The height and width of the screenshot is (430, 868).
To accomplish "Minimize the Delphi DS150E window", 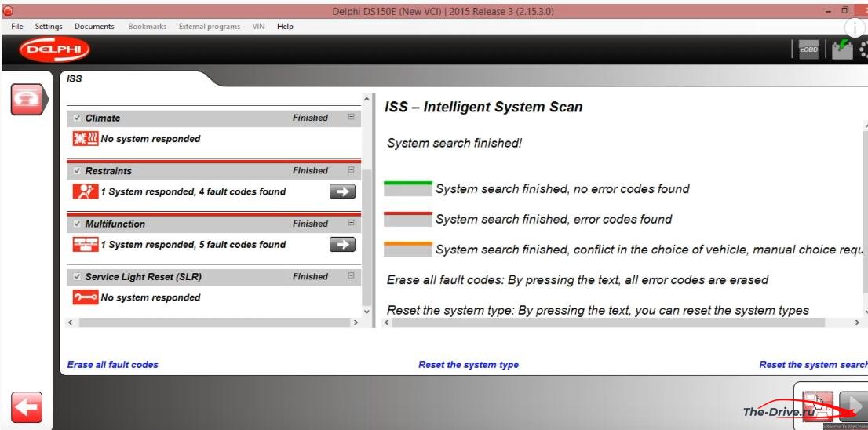I will (829, 11).
